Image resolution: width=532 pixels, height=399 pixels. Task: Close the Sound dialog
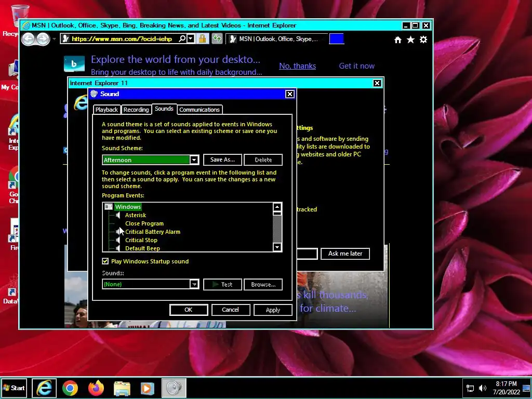pyautogui.click(x=290, y=94)
